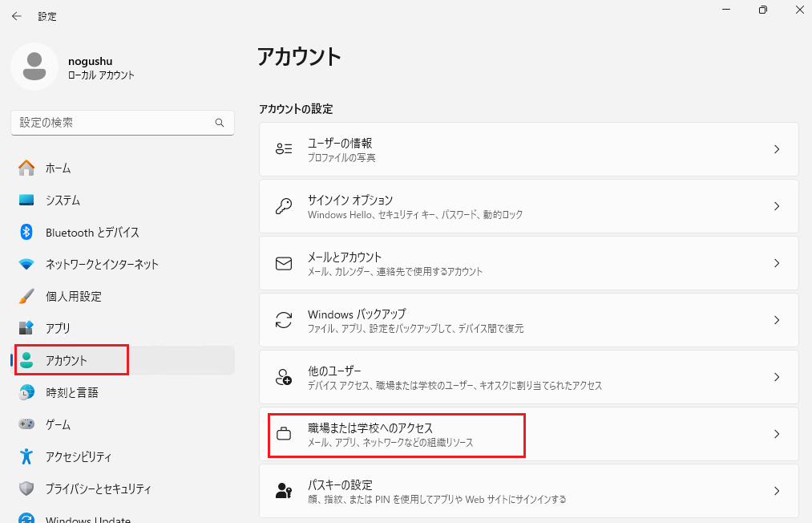This screenshot has height=523, width=812.
Task: Open the ユーザーの情報 page
Action: click(529, 149)
